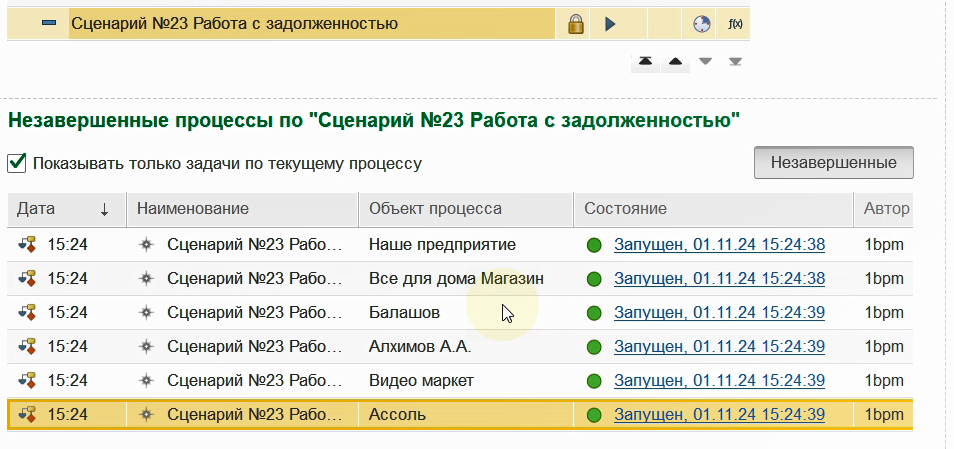Uncheck Показывать только задачи по текущему процессу
Viewport: 954px width, 449px height.
click(16, 163)
